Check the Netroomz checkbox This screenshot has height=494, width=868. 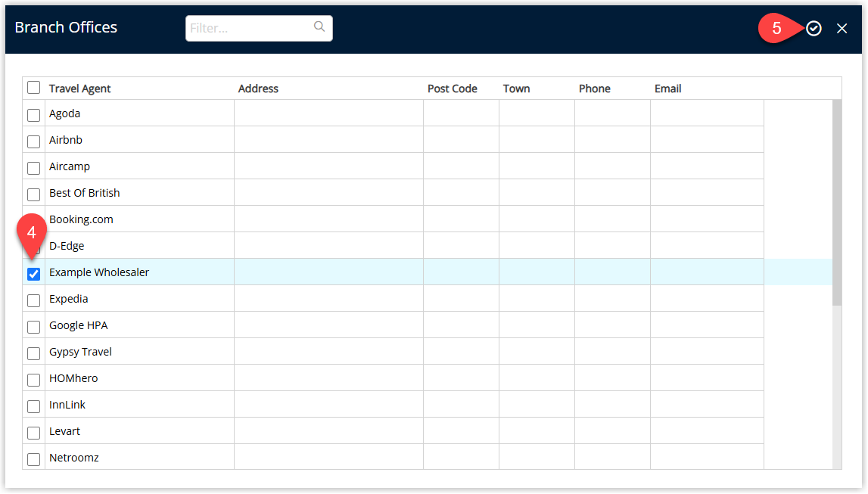[x=34, y=459]
